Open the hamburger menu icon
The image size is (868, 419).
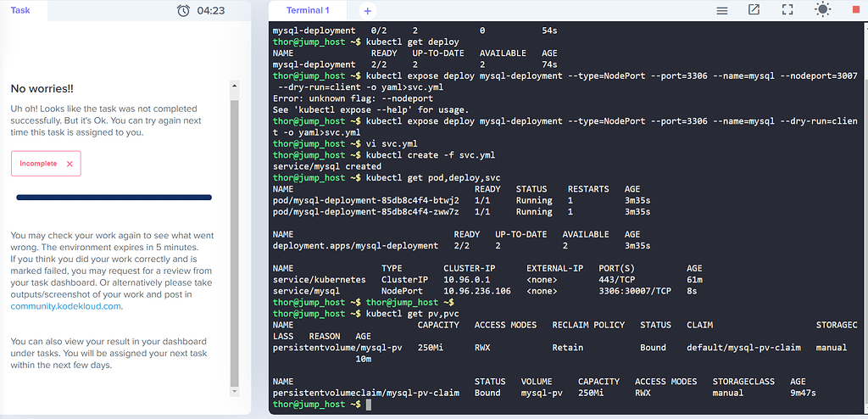(x=722, y=10)
